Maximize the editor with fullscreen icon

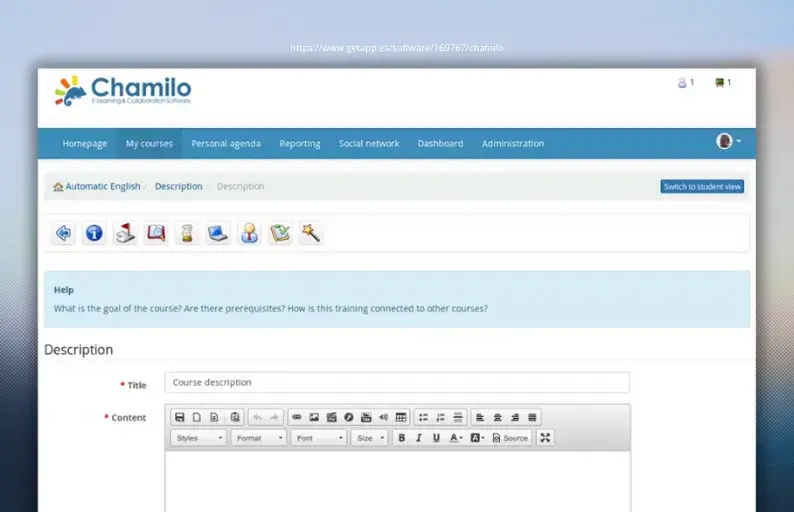[x=545, y=438]
